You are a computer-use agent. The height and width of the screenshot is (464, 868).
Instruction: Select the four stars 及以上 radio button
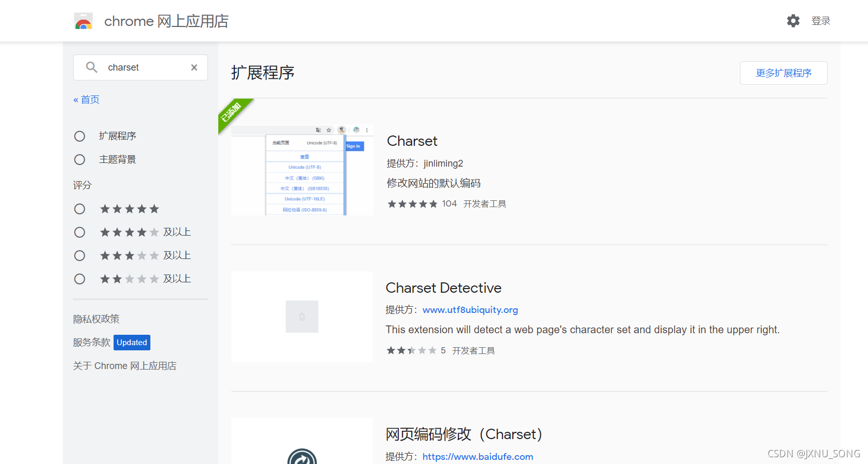tap(79, 232)
